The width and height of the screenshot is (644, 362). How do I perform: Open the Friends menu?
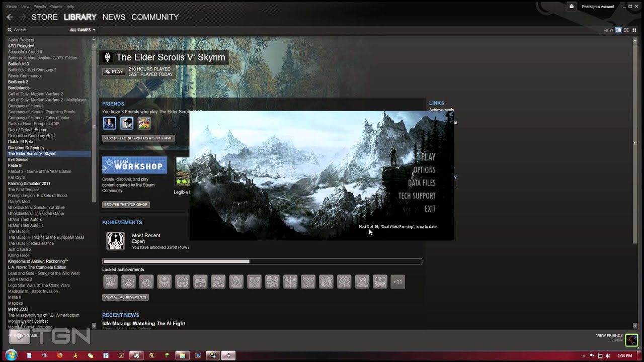point(40,7)
